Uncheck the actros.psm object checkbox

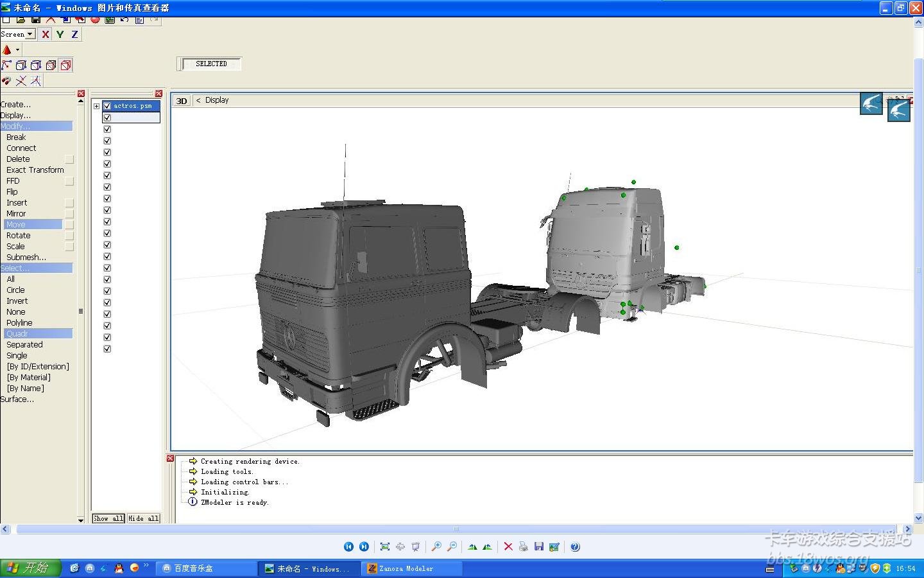(x=107, y=106)
